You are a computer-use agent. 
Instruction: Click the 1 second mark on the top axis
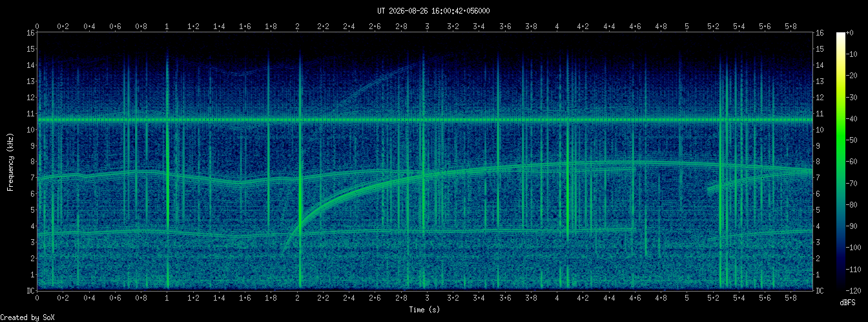tap(167, 26)
